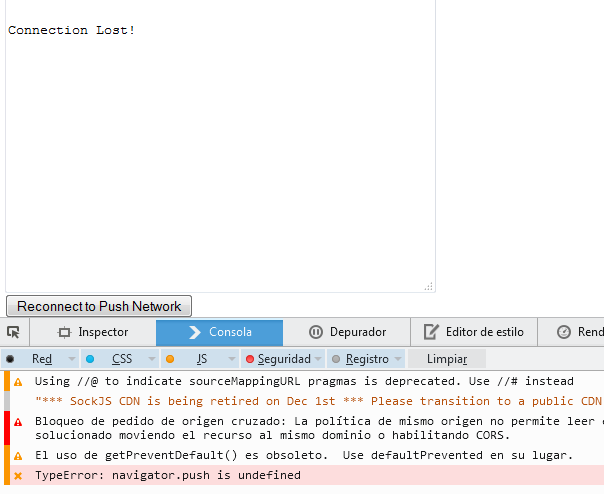The height and width of the screenshot is (494, 604).
Task: Open the Editor de estilo tab
Action: coord(473,332)
